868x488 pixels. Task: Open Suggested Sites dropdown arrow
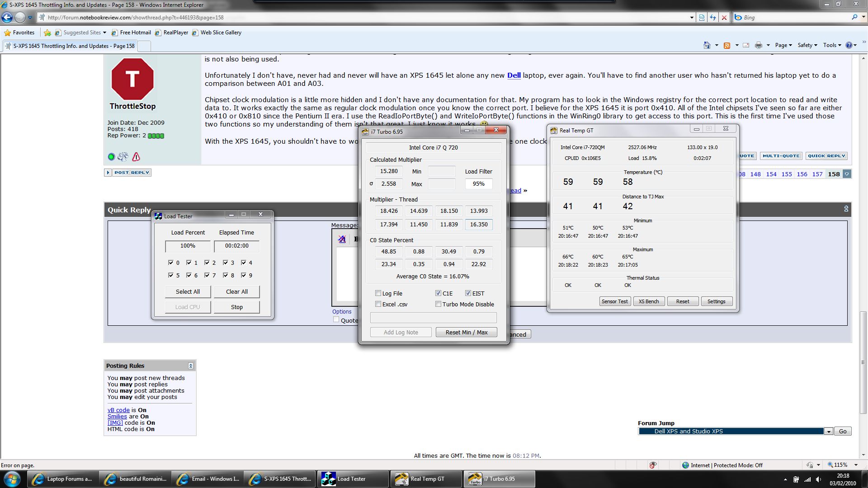coord(104,33)
